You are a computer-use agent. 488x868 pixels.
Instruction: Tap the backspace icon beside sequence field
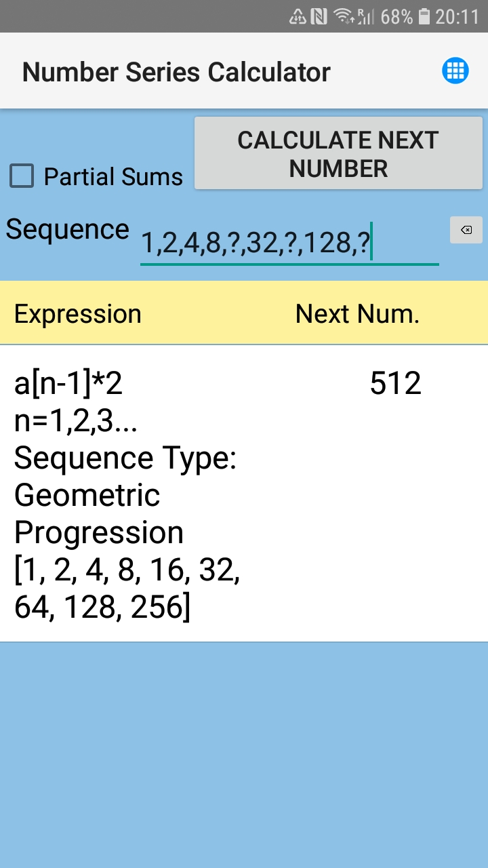click(466, 230)
